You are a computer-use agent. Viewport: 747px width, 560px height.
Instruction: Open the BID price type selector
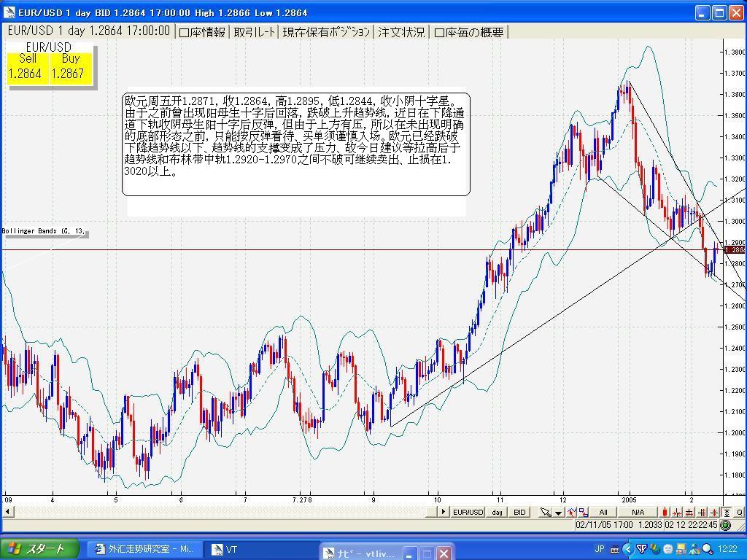[x=519, y=512]
